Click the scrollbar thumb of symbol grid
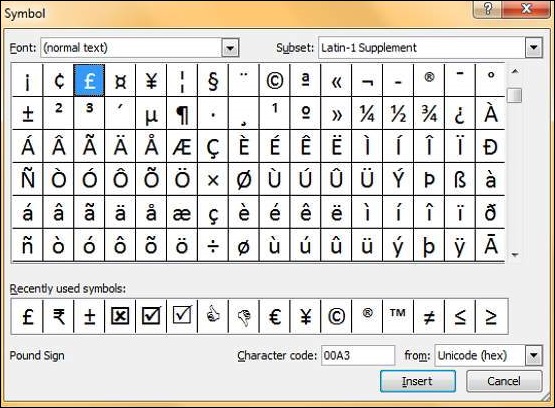 514,95
